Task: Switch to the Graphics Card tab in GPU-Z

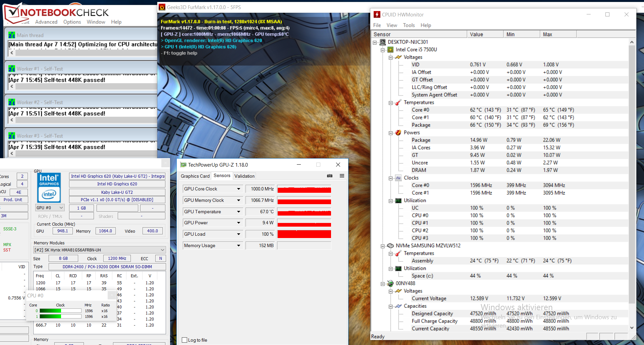Action: [195, 176]
